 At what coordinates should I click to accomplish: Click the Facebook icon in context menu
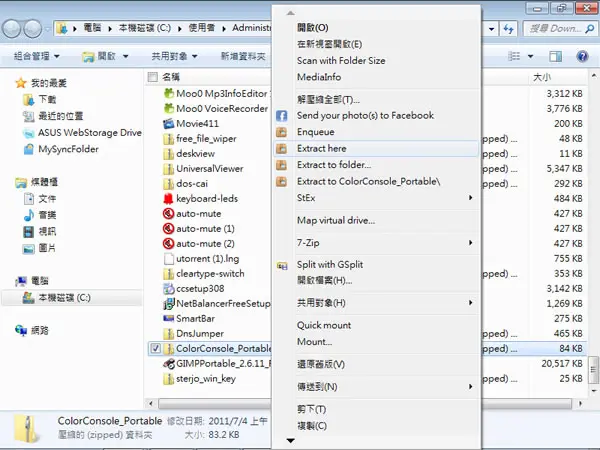[282, 116]
